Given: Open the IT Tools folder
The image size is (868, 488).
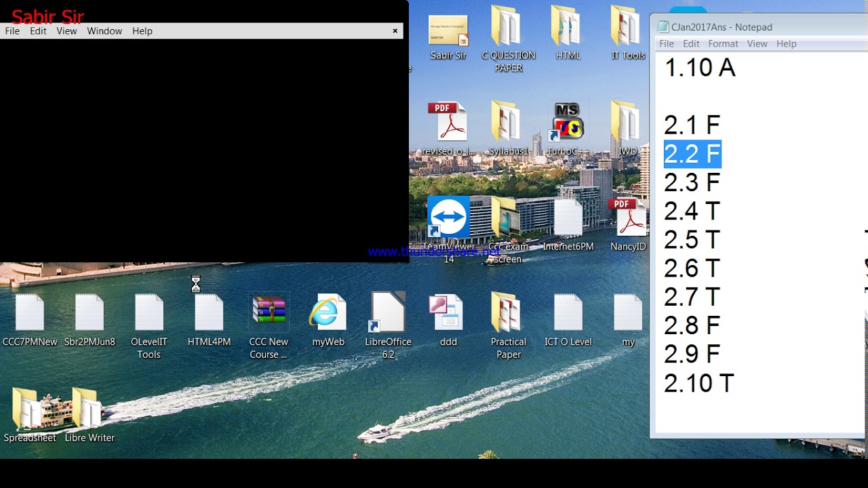Looking at the screenshot, I should pyautogui.click(x=627, y=33).
